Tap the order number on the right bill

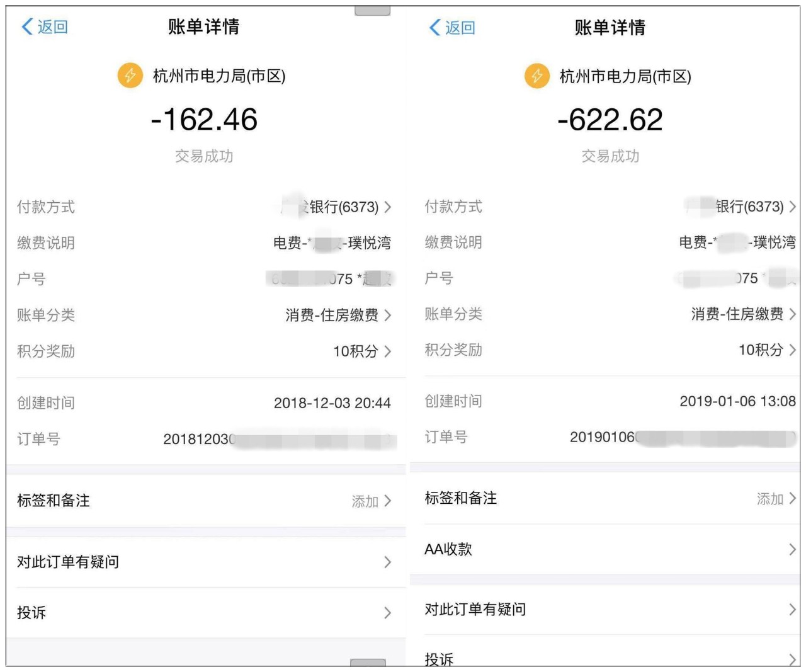(x=683, y=437)
